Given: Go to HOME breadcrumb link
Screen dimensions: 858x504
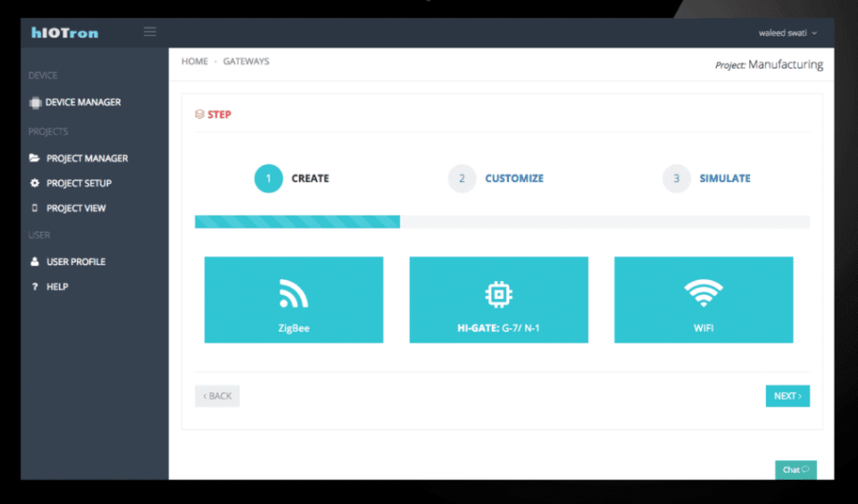Looking at the screenshot, I should click(195, 62).
